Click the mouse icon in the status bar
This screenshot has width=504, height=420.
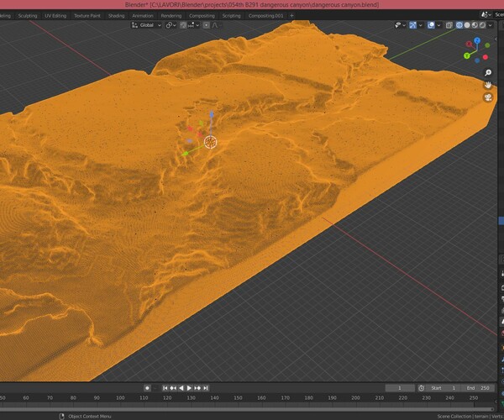point(61,416)
